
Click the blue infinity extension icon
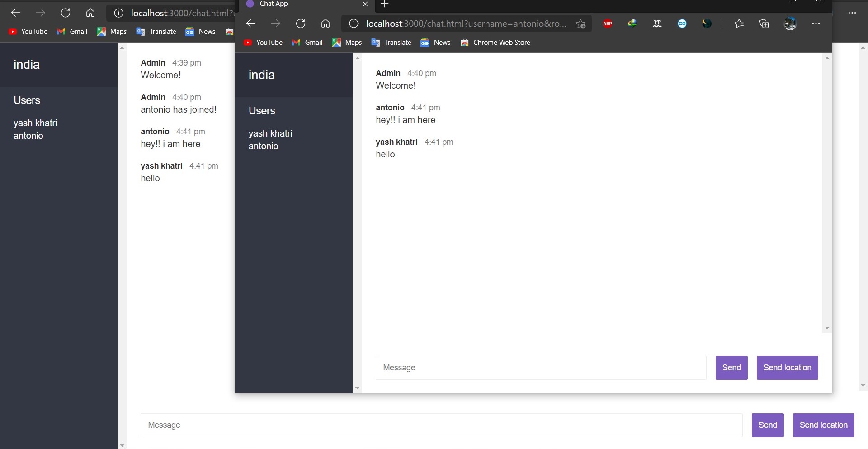pos(683,24)
